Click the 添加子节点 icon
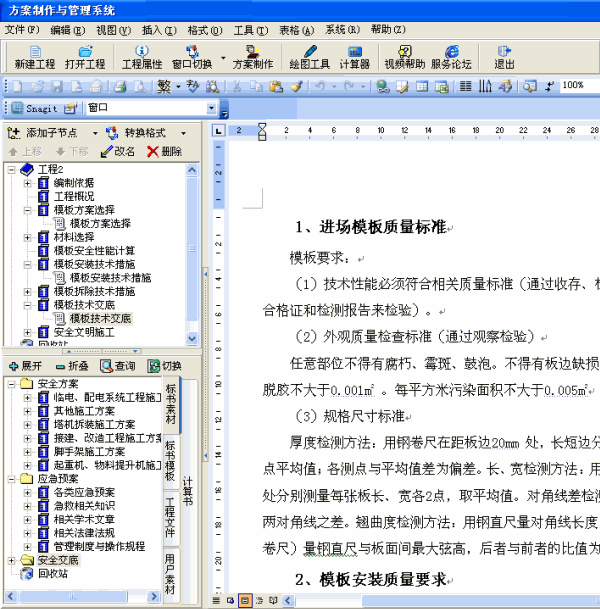 pos(13,133)
